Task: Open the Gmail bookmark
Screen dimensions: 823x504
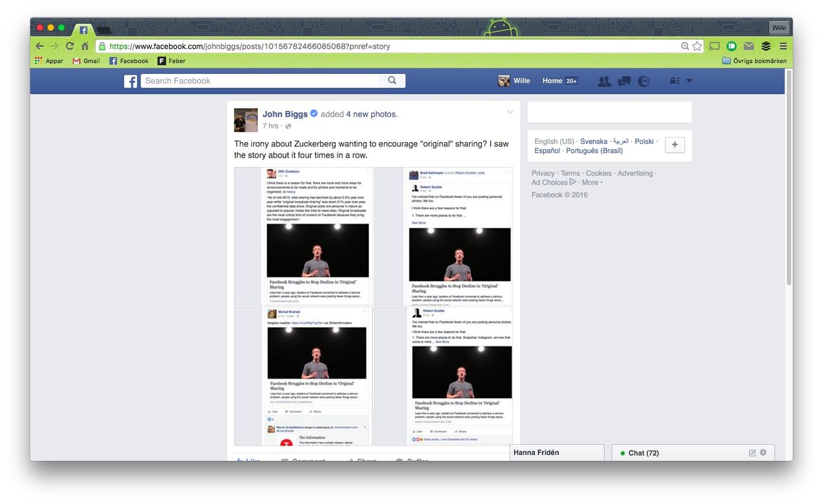Action: click(x=86, y=61)
